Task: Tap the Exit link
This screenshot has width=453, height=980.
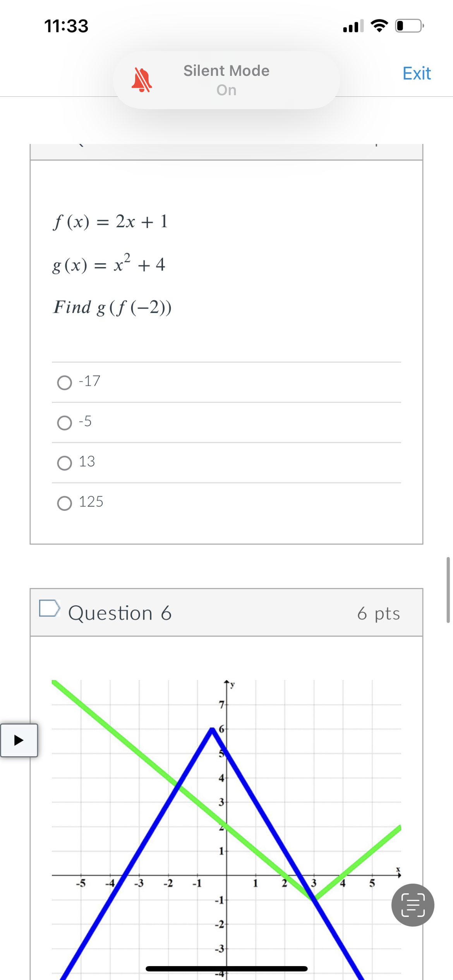Action: pyautogui.click(x=417, y=73)
